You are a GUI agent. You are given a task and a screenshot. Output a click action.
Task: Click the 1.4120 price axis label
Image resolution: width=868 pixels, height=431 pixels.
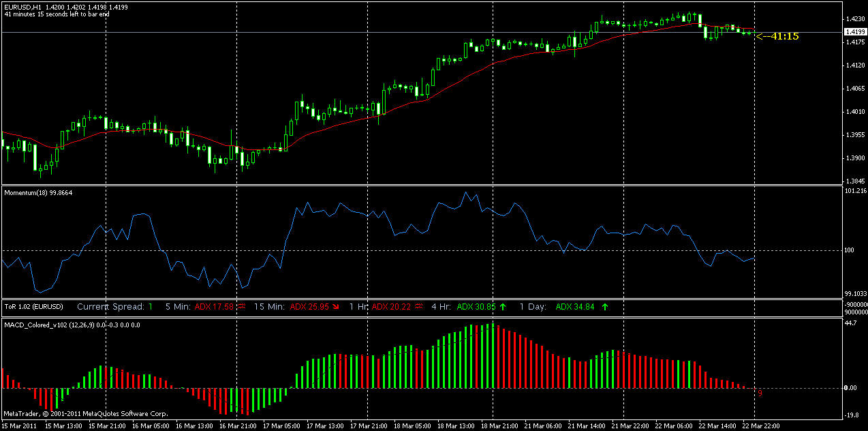(x=854, y=65)
